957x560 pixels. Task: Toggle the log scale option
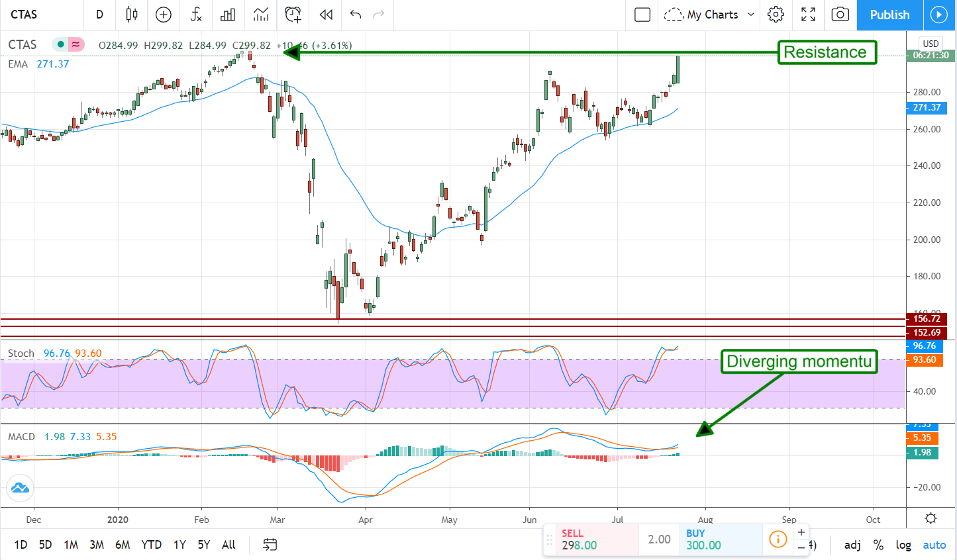click(903, 545)
